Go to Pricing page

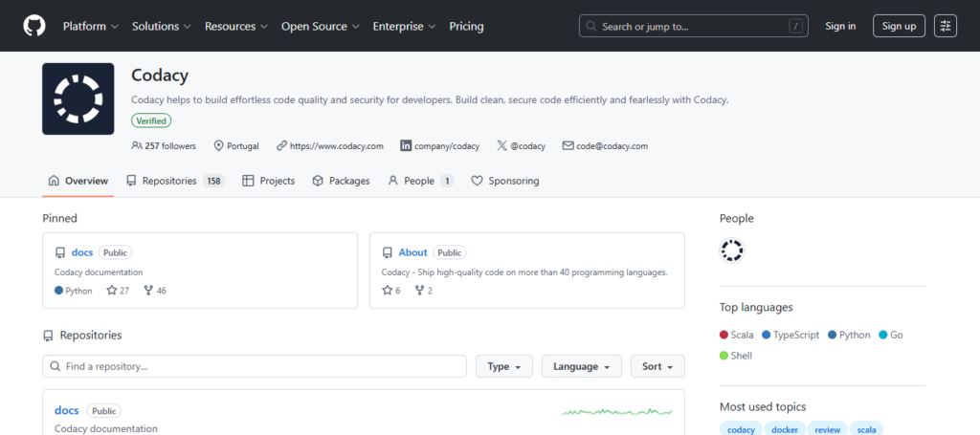point(466,26)
